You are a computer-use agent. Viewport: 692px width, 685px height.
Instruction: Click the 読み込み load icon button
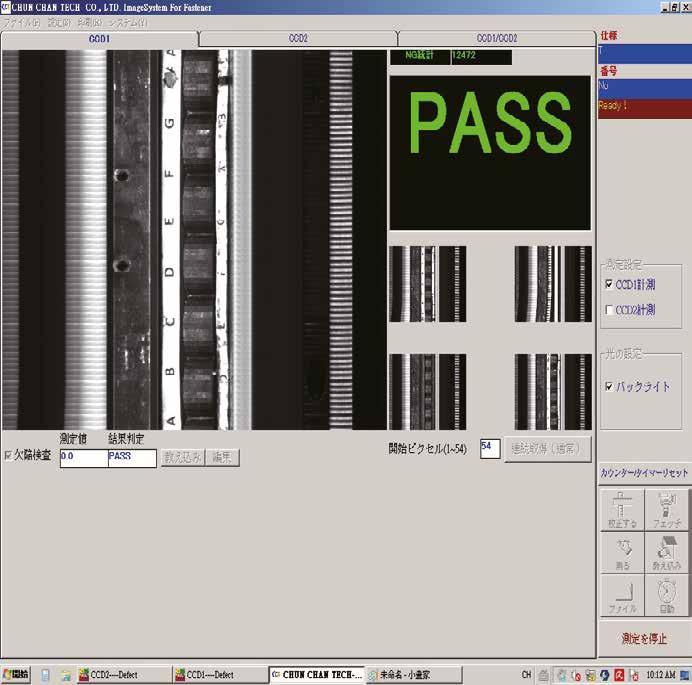click(x=667, y=552)
